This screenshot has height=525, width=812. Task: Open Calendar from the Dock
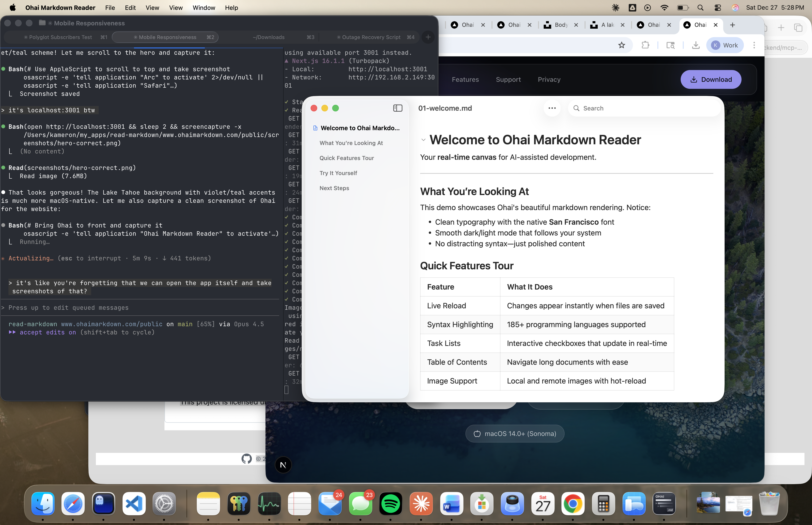point(543,504)
